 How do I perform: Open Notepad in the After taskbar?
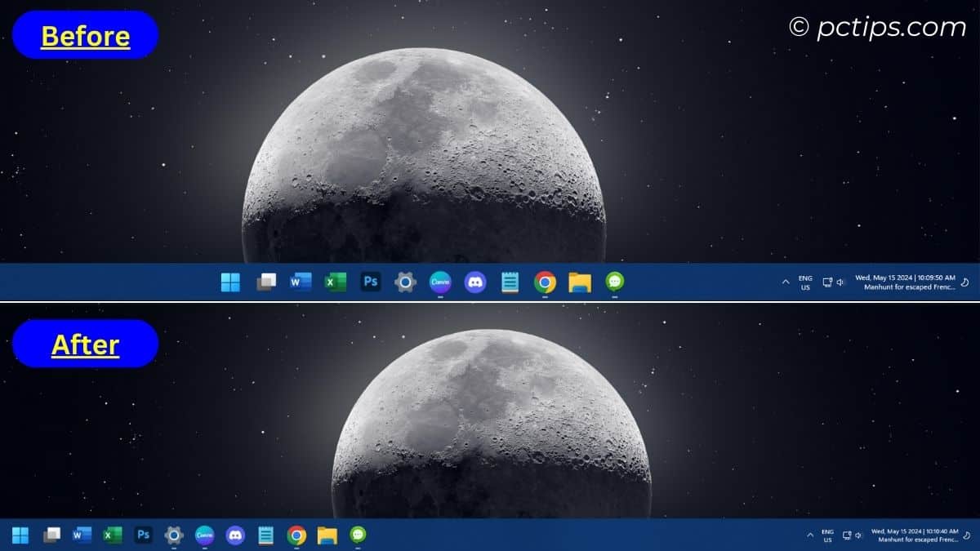click(265, 535)
